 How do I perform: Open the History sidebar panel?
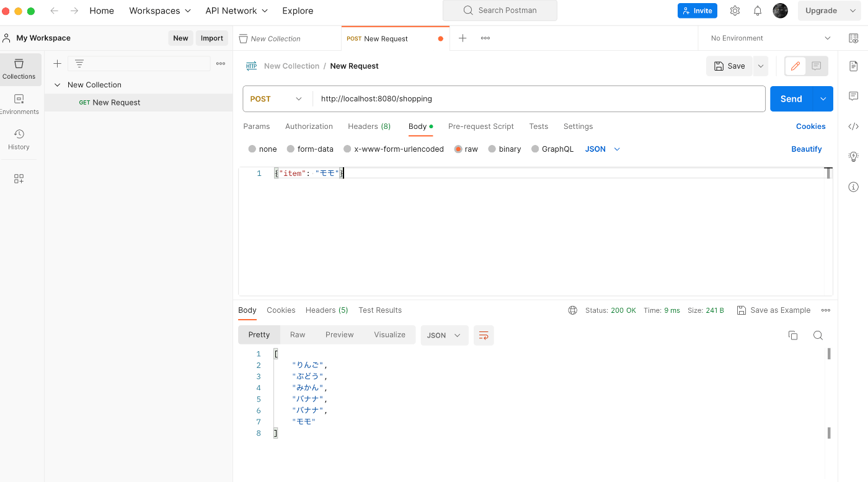tap(19, 139)
